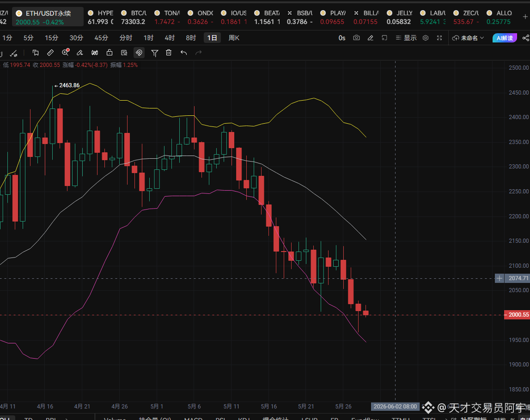This screenshot has width=530, height=420.
Task: Open the pencil edit tool
Action: 371,38
